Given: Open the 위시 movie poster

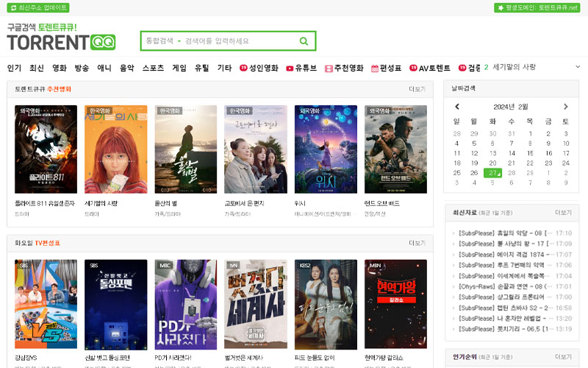Looking at the screenshot, I should click(x=326, y=149).
